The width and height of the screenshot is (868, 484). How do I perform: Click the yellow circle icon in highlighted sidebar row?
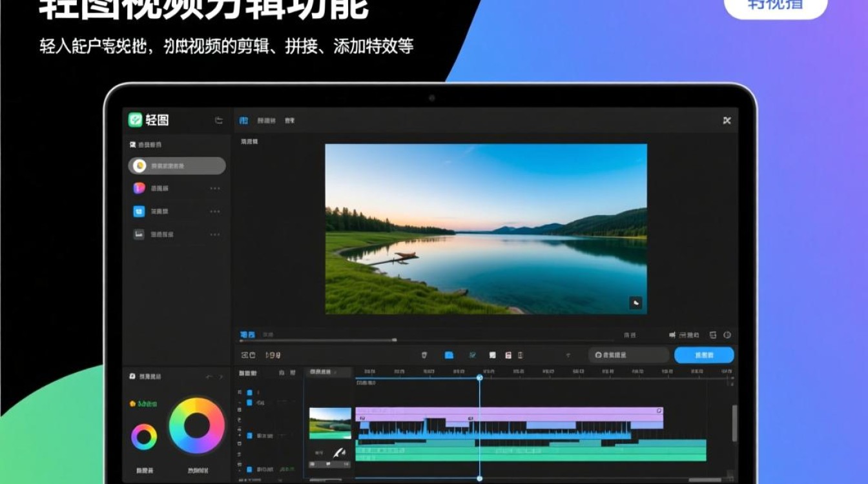coord(139,166)
